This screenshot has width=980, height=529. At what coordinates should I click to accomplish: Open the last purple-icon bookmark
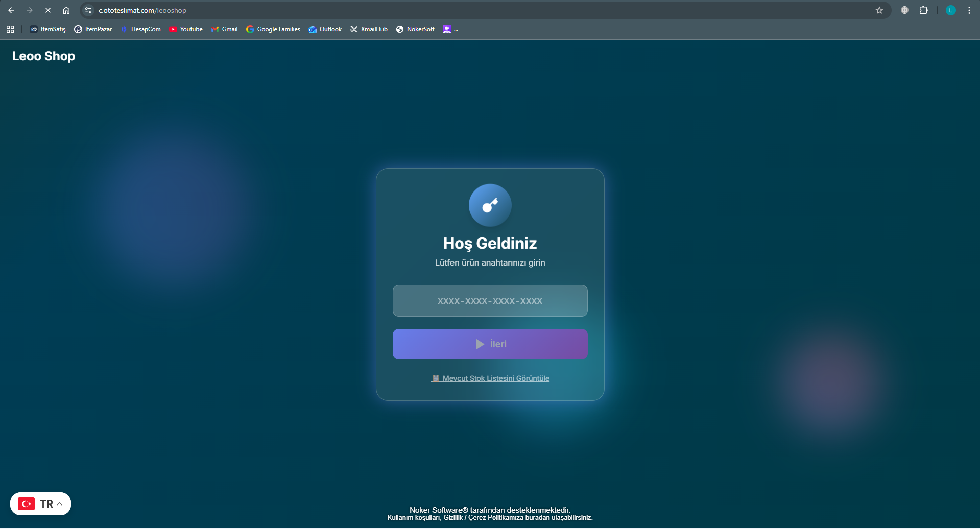450,29
